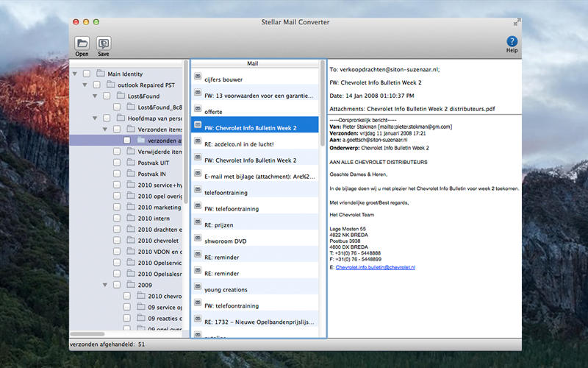Click the Save toolbar icon
This screenshot has height=368, width=588.
104,43
